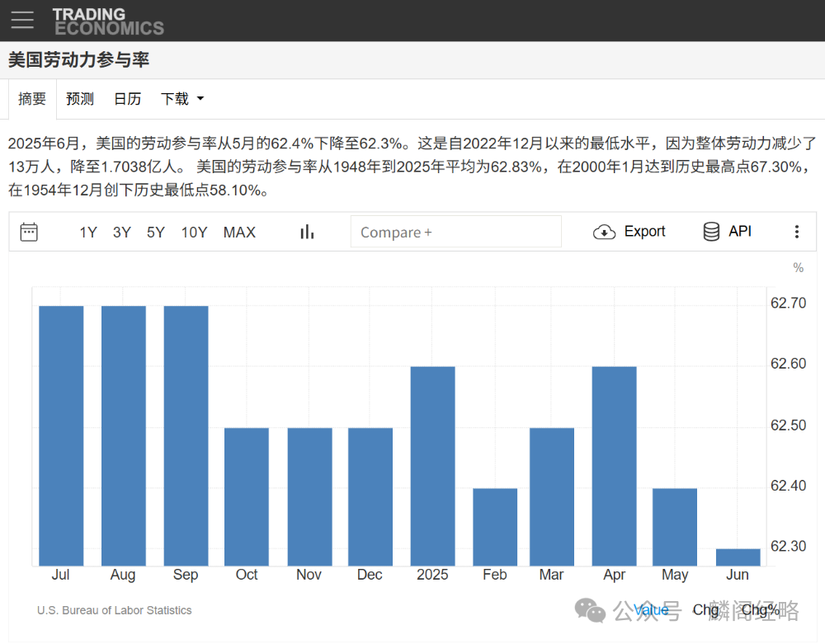Image resolution: width=825 pixels, height=644 pixels.
Task: Click the Trading Economics logo
Action: point(108,21)
